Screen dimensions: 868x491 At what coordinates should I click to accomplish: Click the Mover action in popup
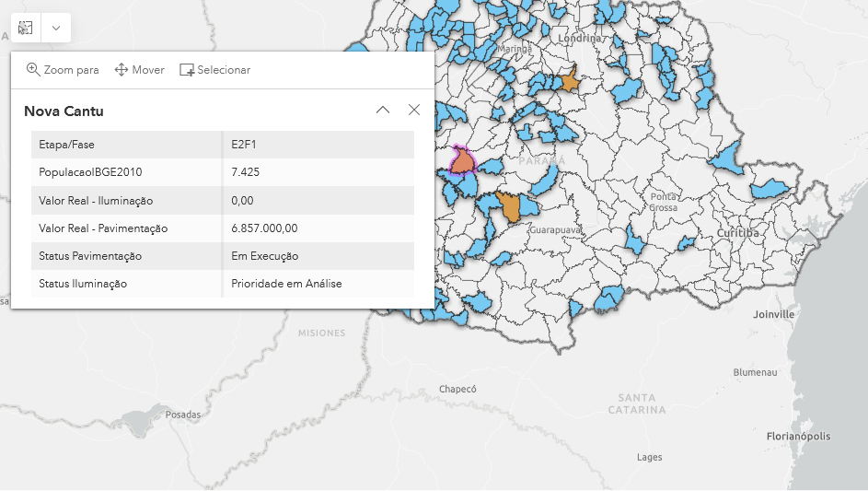[x=139, y=70]
